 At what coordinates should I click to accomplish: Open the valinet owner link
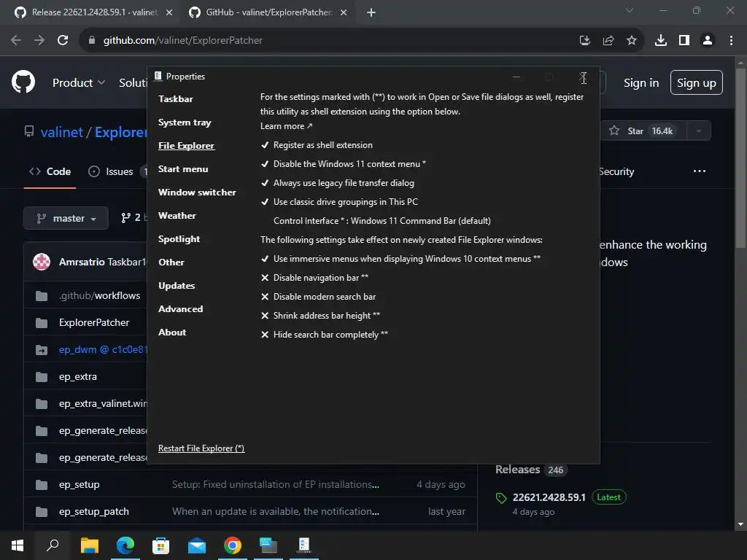tap(62, 132)
